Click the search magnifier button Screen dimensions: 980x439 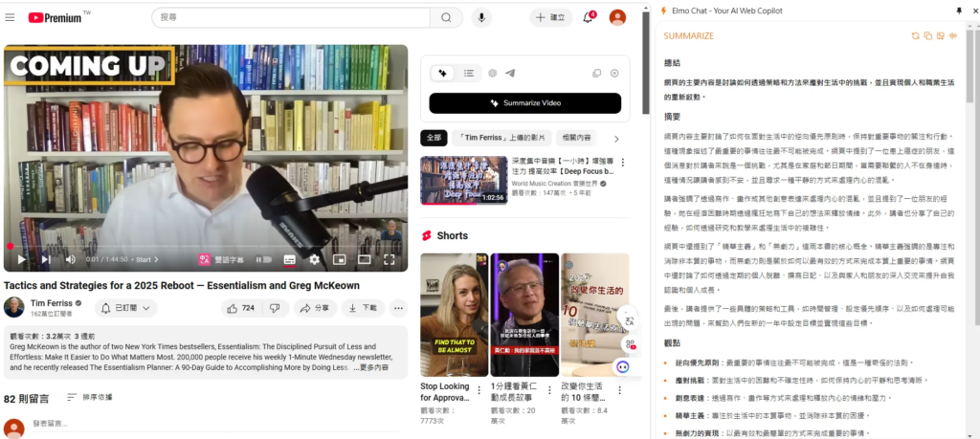(446, 17)
